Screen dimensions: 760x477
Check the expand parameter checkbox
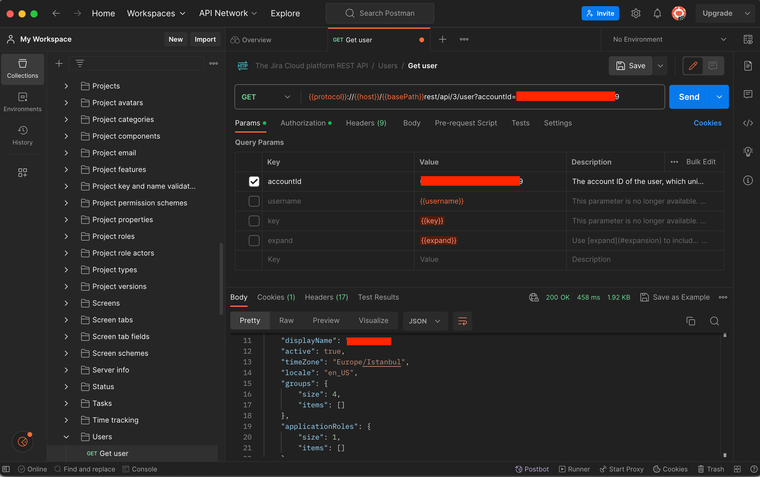point(254,241)
